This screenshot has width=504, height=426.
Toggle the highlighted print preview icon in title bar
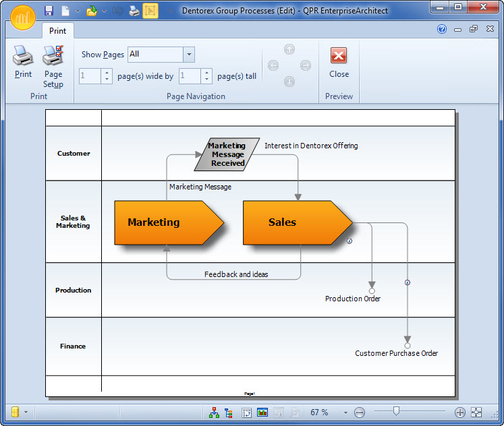pyautogui.click(x=150, y=11)
